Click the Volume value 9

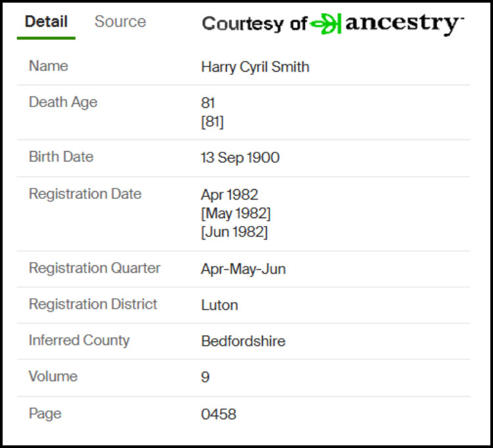[205, 377]
